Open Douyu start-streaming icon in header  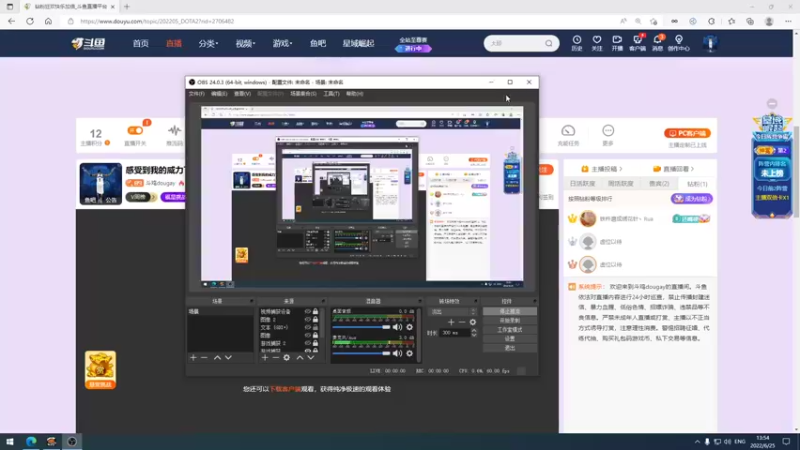click(617, 43)
